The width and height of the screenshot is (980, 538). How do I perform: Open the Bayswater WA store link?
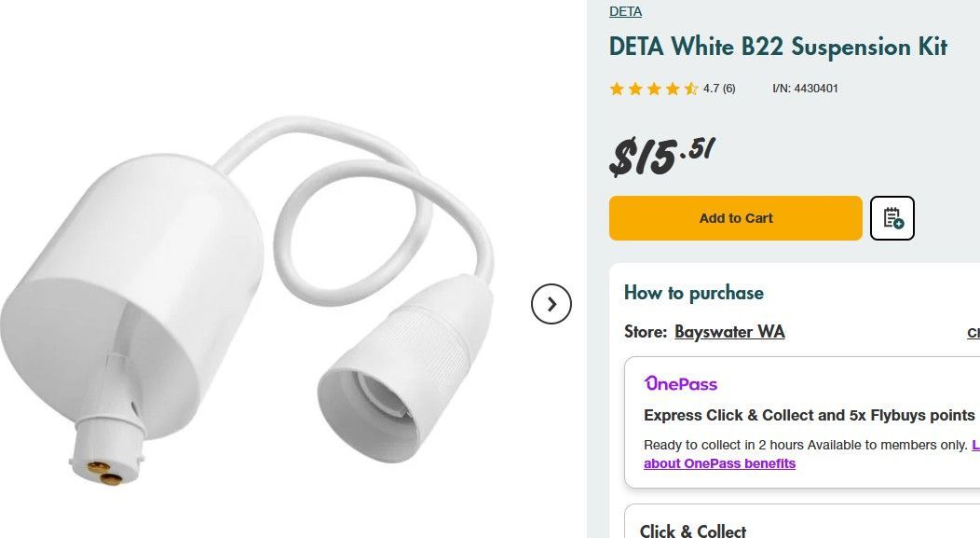729,332
